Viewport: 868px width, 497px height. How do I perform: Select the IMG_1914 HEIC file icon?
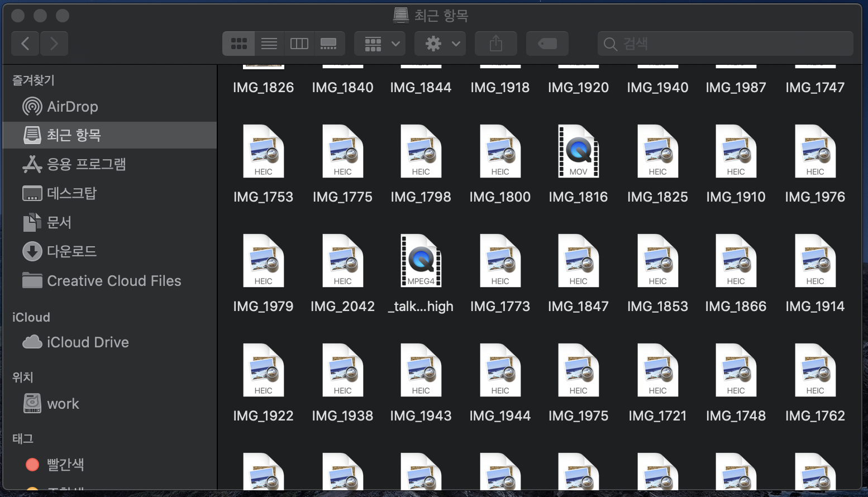tap(815, 261)
